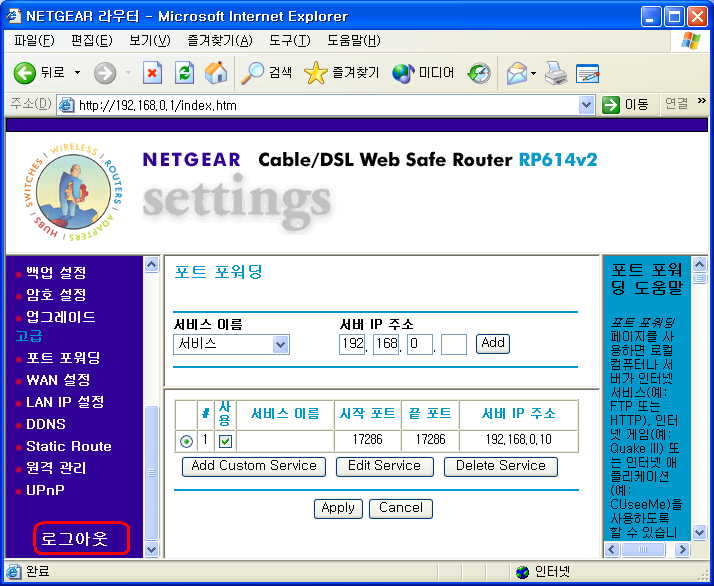The width and height of the screenshot is (714, 586).
Task: Click the Internet zone globe in the status bar
Action: (x=522, y=572)
